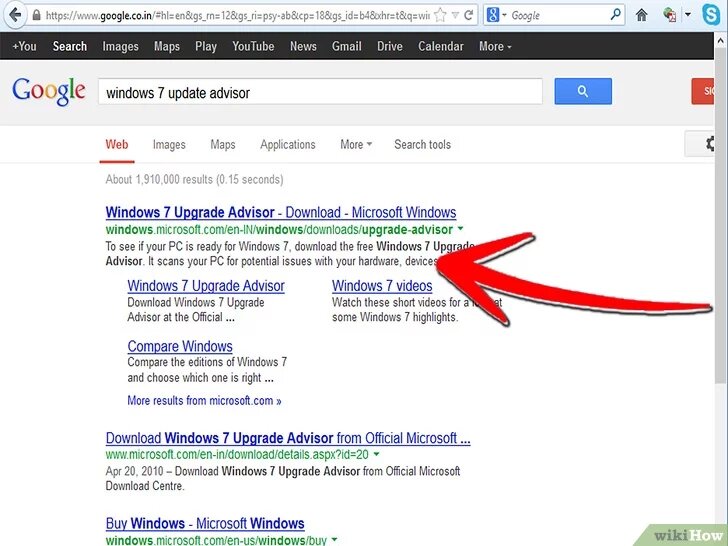The width and height of the screenshot is (728, 546).
Task: Click the Google logo
Action: coord(49,91)
